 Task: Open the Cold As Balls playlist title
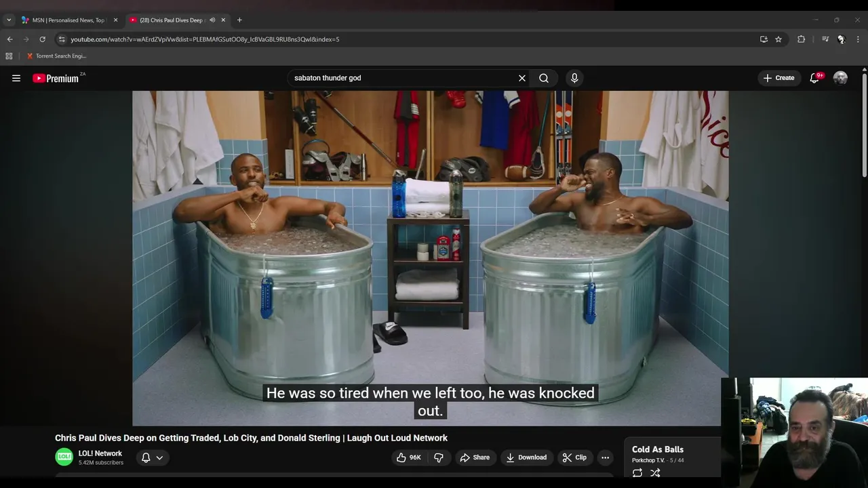(658, 449)
